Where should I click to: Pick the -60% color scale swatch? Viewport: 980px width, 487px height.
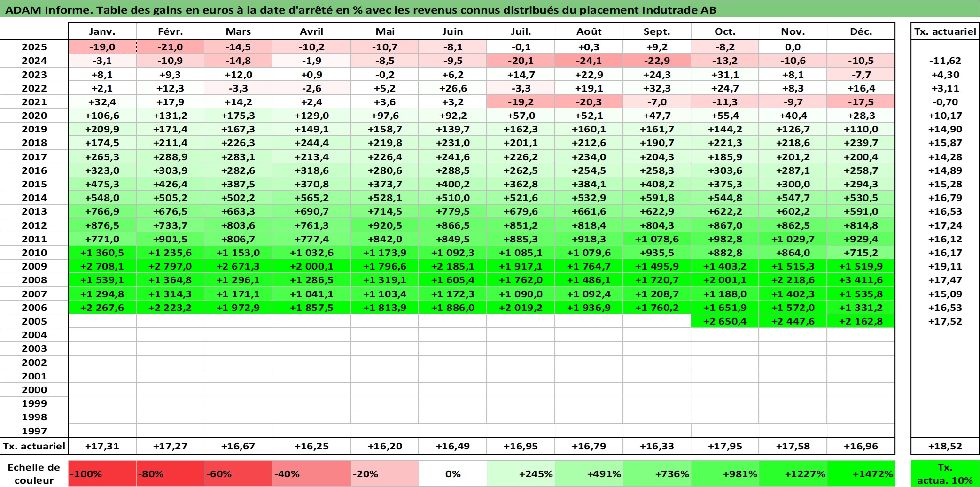[x=238, y=474]
